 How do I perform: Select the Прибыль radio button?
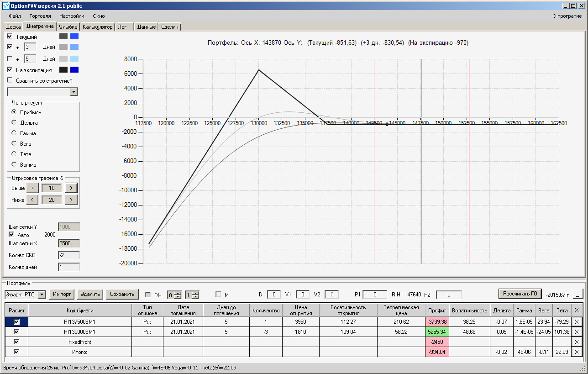coord(14,112)
